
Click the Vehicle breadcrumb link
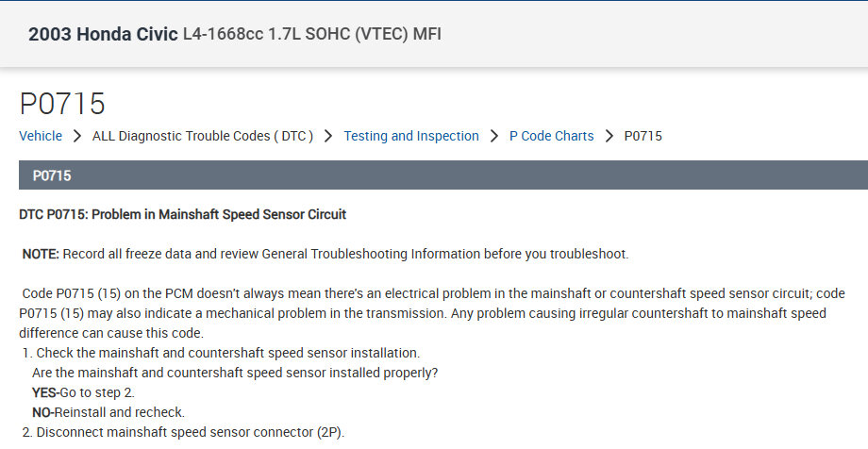click(x=41, y=136)
